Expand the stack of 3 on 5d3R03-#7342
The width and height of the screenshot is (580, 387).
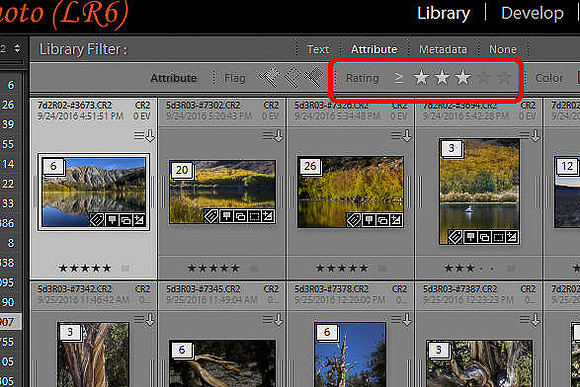(x=70, y=332)
